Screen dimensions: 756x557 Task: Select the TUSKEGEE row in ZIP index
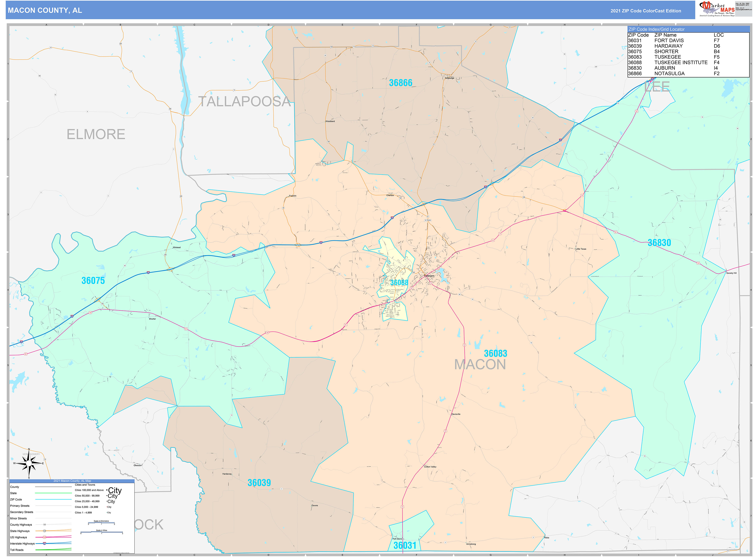[668, 57]
